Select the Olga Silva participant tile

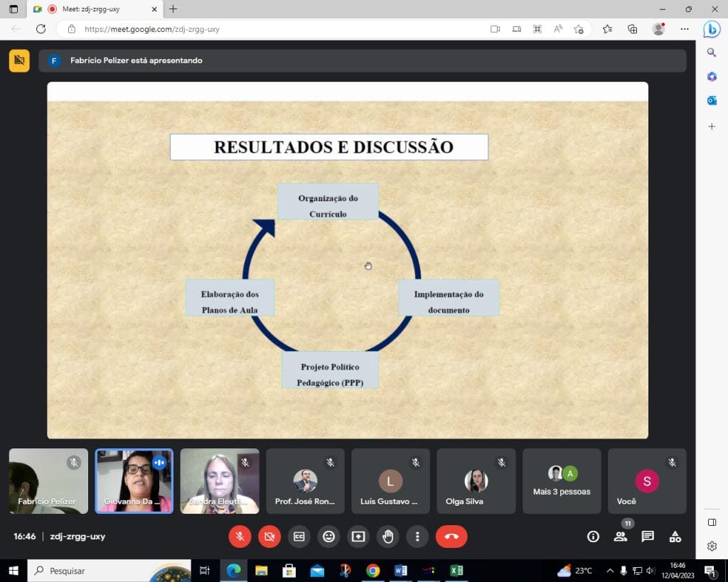[476, 481]
